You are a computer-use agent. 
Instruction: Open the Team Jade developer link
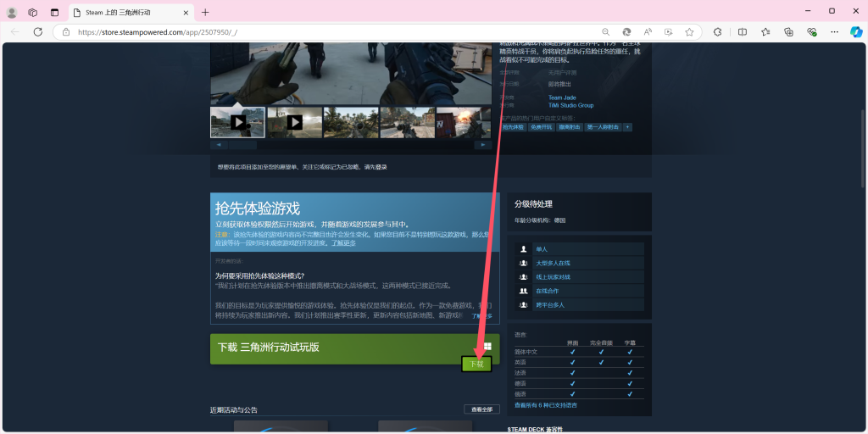(562, 98)
